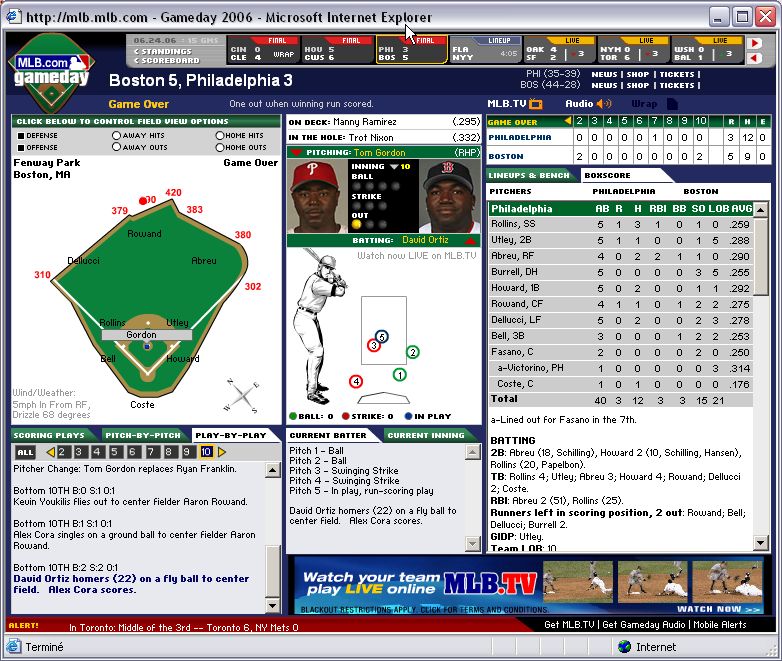This screenshot has height=661, width=782.
Task: Click boxscore scrollbar down arrow
Action: click(x=760, y=542)
